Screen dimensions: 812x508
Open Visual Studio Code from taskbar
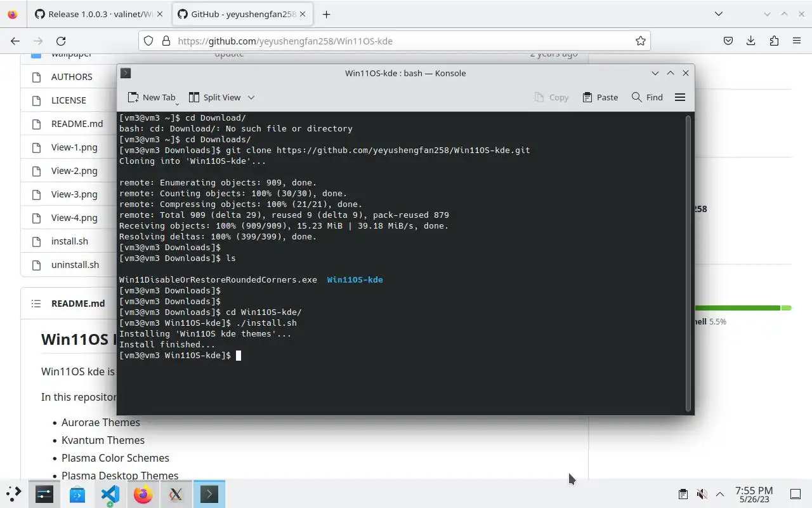point(110,493)
